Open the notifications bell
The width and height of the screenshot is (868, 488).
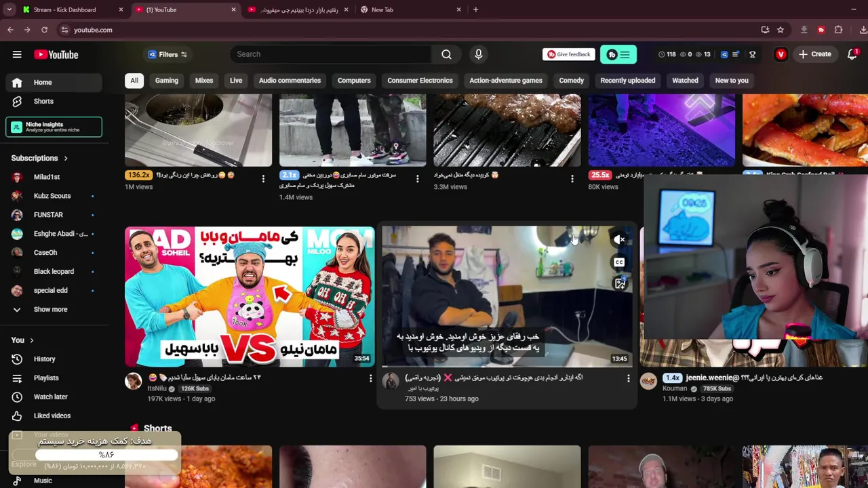click(852, 54)
